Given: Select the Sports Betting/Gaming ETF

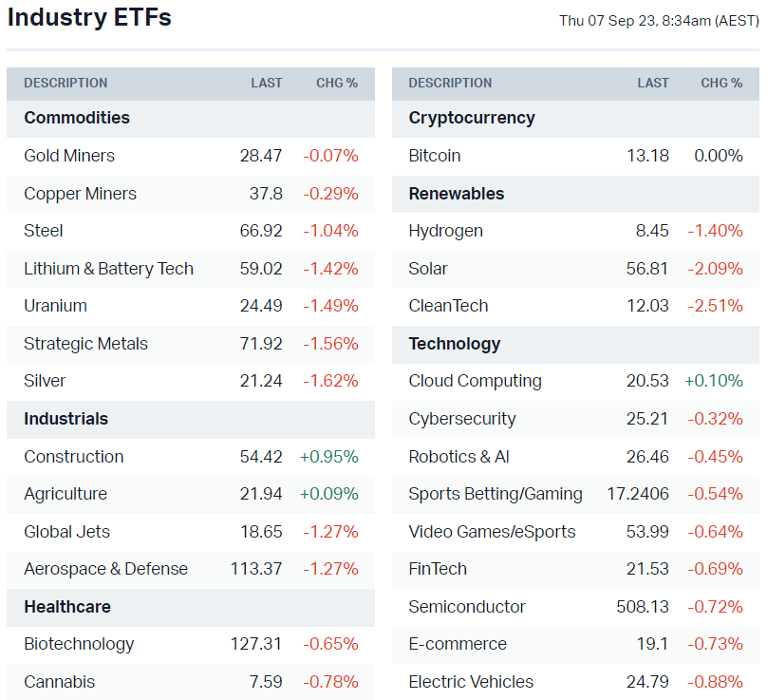Looking at the screenshot, I should point(496,494).
